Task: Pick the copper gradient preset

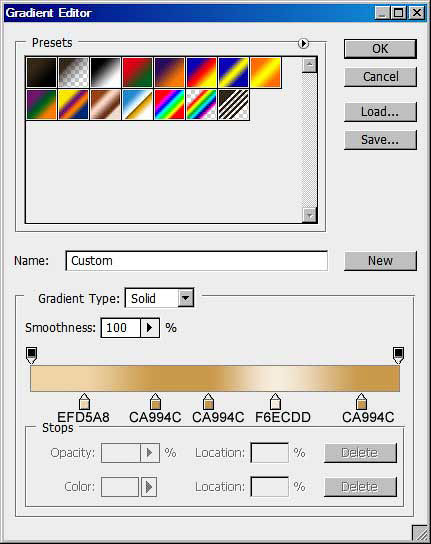Action: pos(105,104)
